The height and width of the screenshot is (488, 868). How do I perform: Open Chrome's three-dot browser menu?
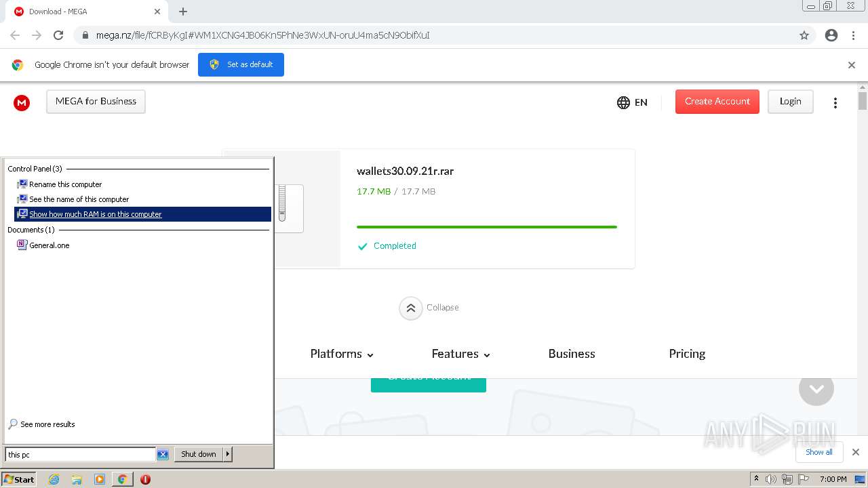[853, 35]
